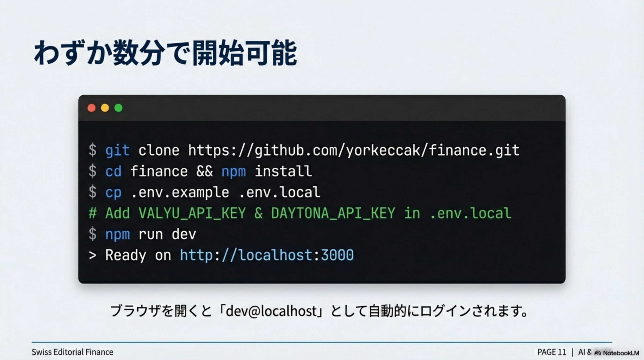Click the blue cd command keyword
The height and width of the screenshot is (360, 644).
(113, 172)
